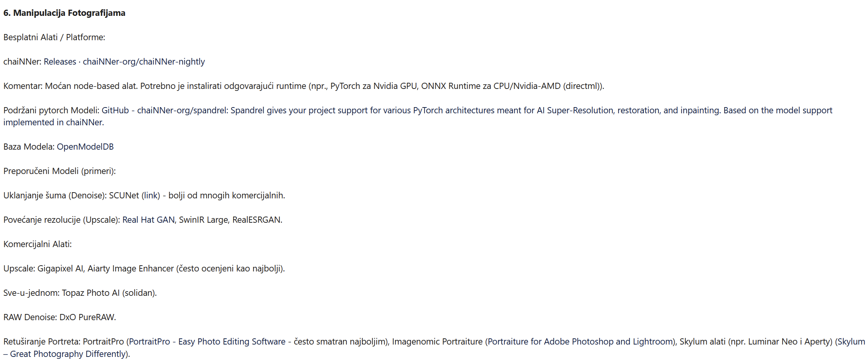Click the 'RAW Denoise: DxO PureRAW.' line

coord(60,317)
